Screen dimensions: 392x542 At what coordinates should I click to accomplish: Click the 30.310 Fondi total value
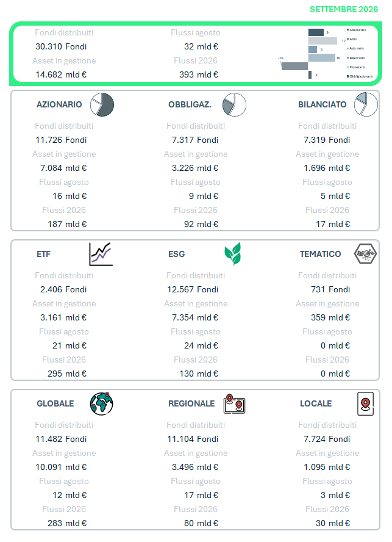pos(61,46)
